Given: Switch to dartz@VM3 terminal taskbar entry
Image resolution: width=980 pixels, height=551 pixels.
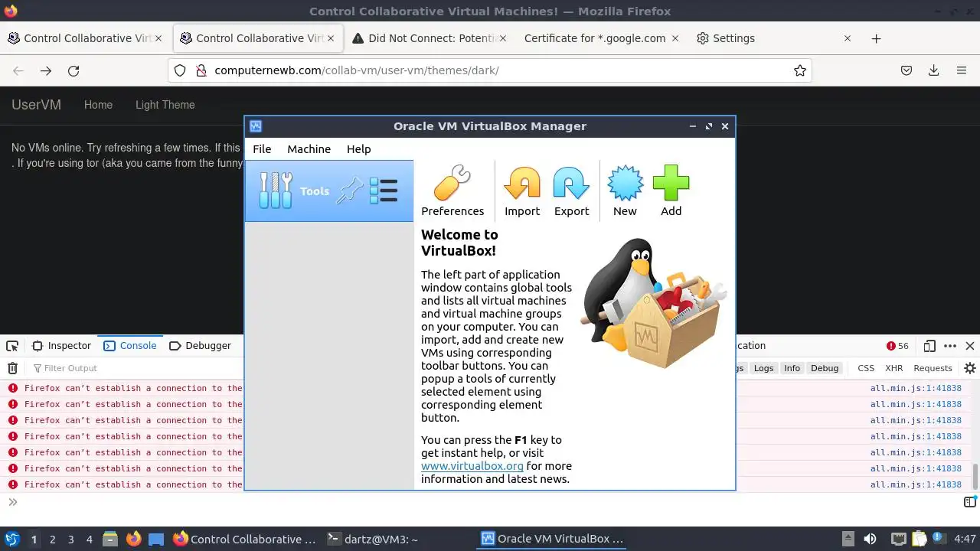Looking at the screenshot, I should tap(372, 539).
